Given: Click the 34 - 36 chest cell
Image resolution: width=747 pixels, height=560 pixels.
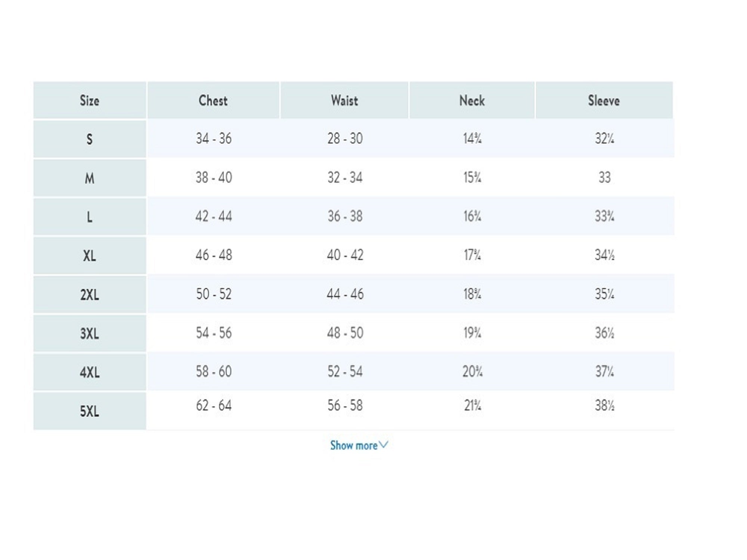Looking at the screenshot, I should pos(214,139).
